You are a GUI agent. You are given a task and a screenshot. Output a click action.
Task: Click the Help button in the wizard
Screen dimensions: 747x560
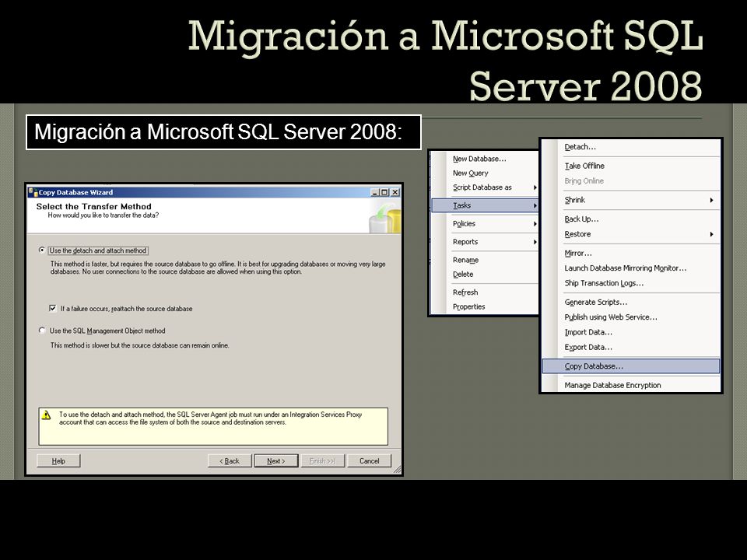point(58,460)
